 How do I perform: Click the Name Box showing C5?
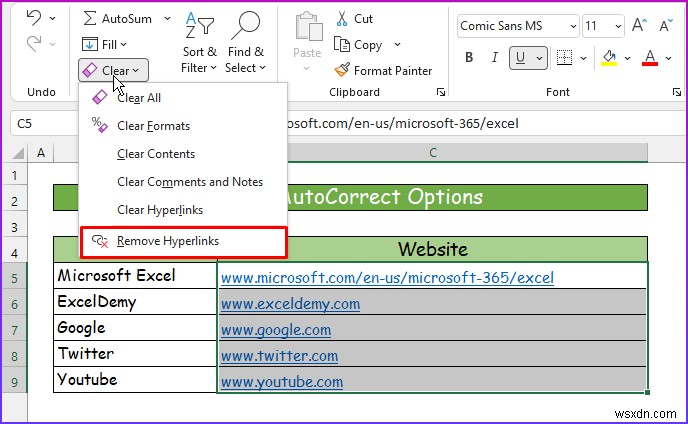[44, 123]
